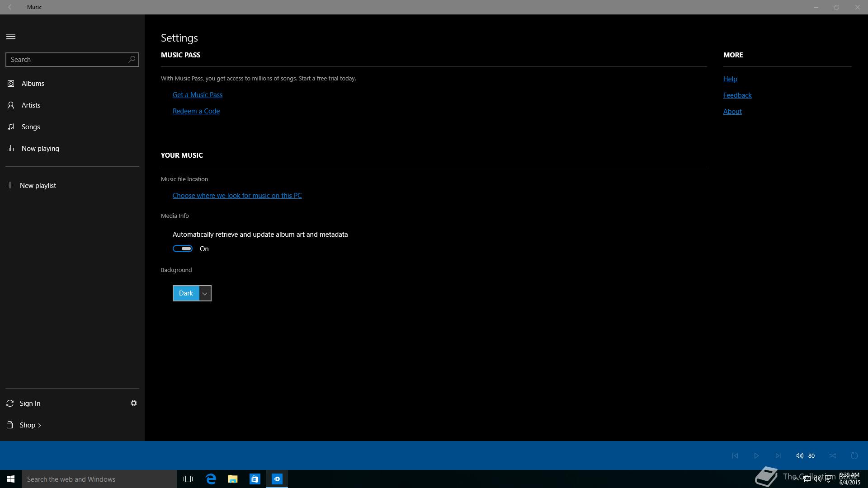Click the Albums disc icon
This screenshot has height=488, width=868.
tap(11, 84)
